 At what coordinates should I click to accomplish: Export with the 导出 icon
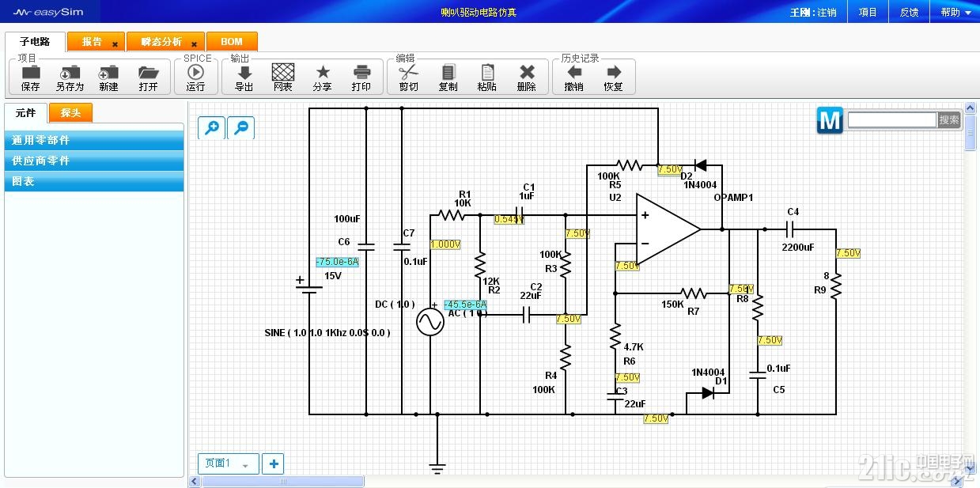point(244,72)
